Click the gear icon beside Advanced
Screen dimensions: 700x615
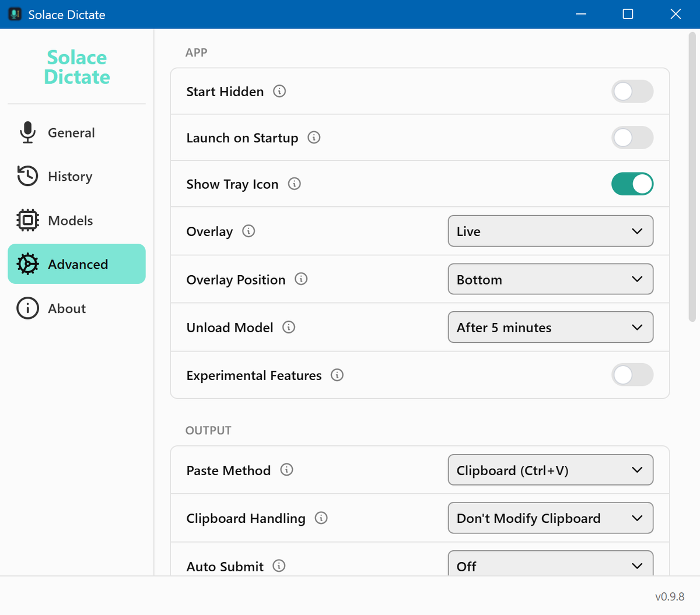(27, 264)
